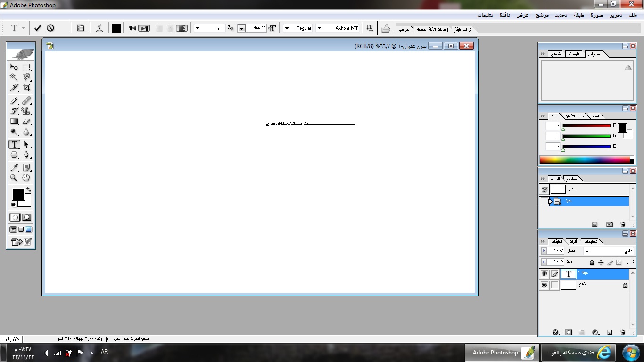Viewport: 644px width, 362px height.
Task: Click the font size input field
Action: 256,28
